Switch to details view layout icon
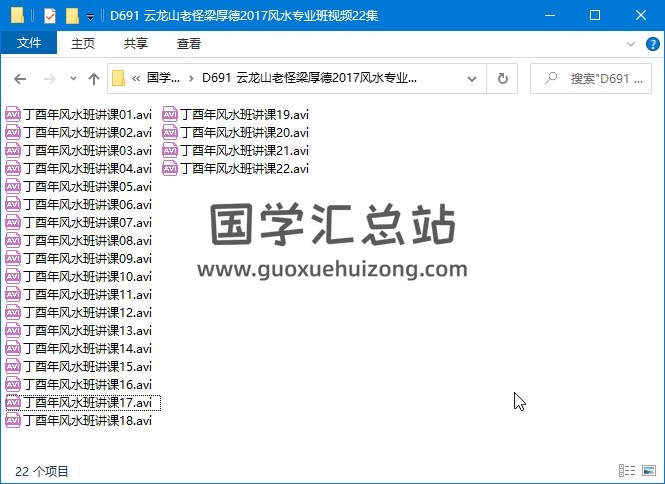This screenshot has height=484, width=665. 627,470
